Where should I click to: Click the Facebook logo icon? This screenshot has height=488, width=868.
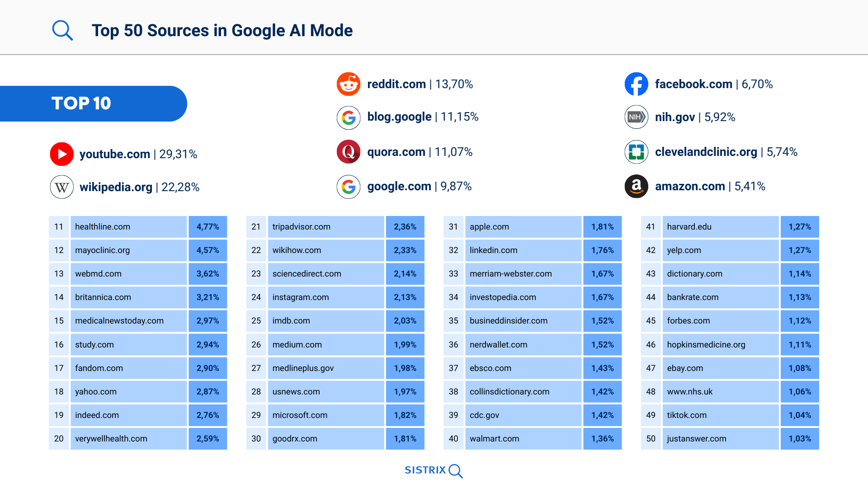(636, 84)
